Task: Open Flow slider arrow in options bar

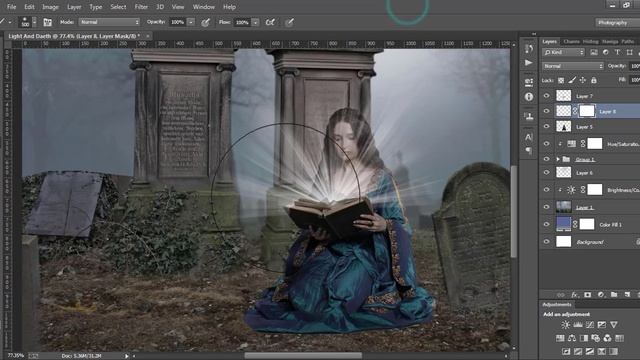Action: [x=256, y=22]
